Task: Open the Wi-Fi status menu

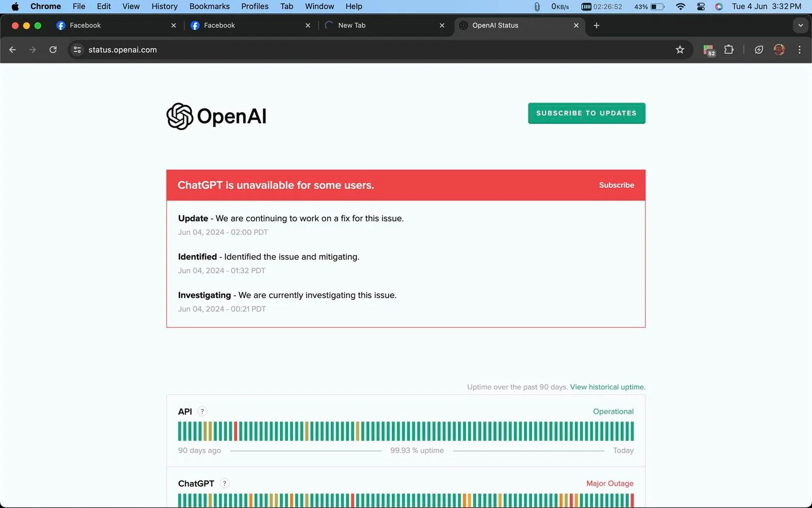Action: 680,6
